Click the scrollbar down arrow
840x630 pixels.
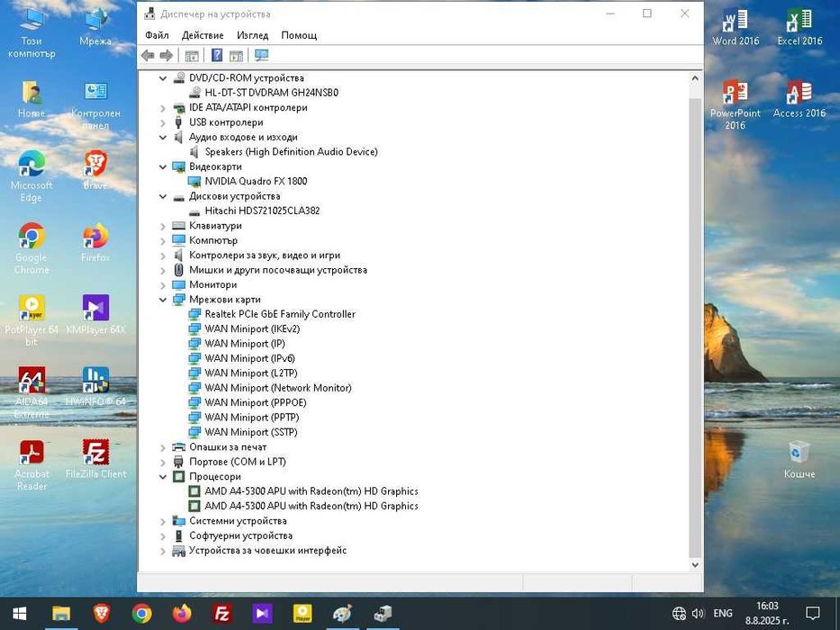tap(695, 564)
